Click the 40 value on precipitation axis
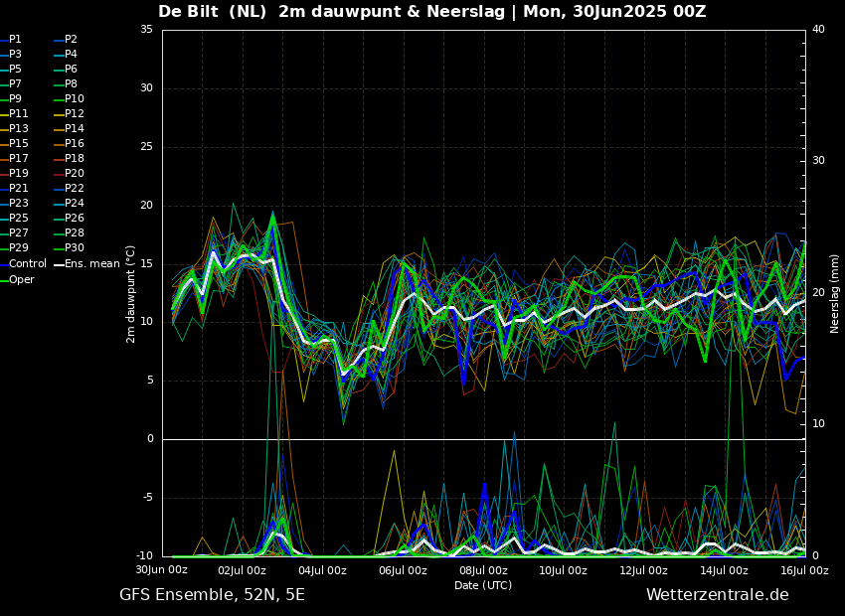Image resolution: width=845 pixels, height=616 pixels. pyautogui.click(x=818, y=30)
